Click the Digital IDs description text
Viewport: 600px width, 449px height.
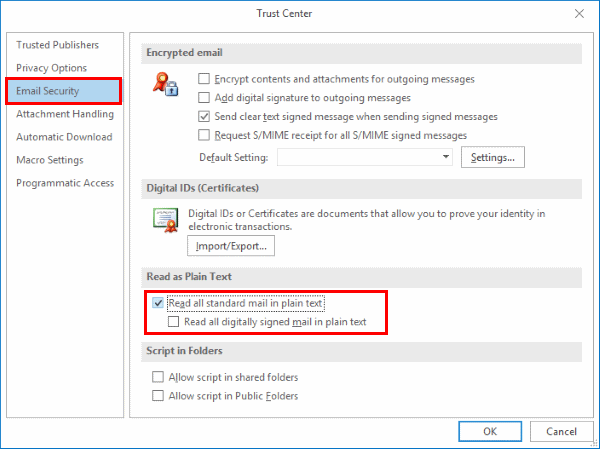point(367,220)
